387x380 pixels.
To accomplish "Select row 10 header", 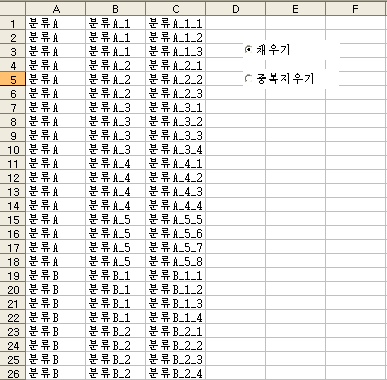I will (13, 149).
